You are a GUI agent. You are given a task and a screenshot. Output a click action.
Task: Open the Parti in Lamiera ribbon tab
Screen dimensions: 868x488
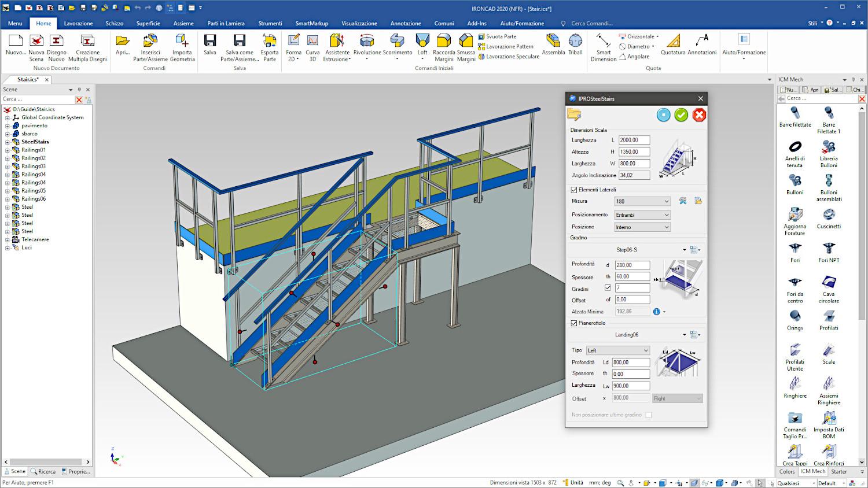click(x=226, y=23)
